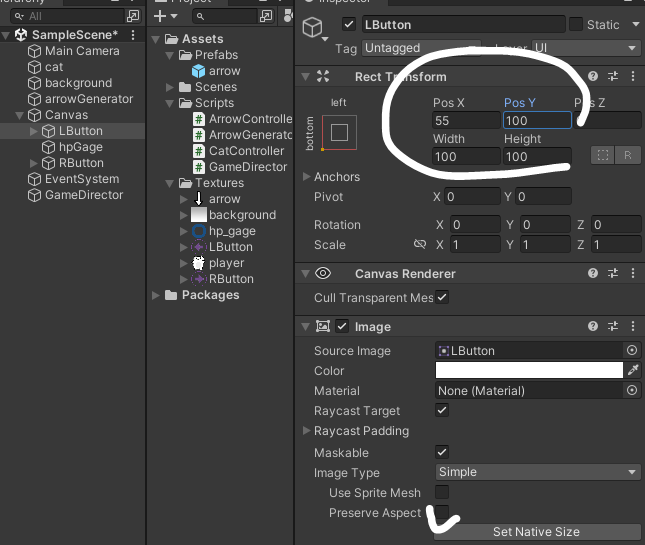The height and width of the screenshot is (545, 645).
Task: Toggle Raycast Target checkbox
Action: click(x=442, y=410)
